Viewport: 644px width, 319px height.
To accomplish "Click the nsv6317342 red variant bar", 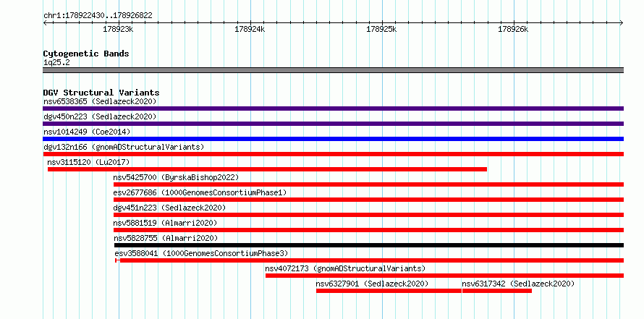I will (x=497, y=291).
